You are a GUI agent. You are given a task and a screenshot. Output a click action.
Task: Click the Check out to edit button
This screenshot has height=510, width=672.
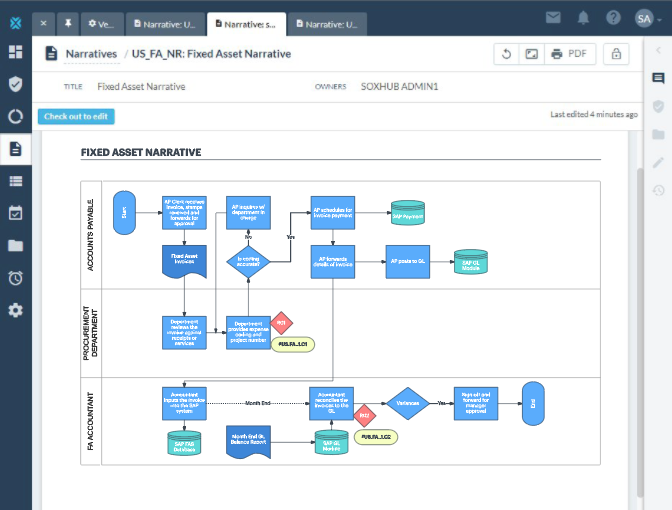[76, 117]
